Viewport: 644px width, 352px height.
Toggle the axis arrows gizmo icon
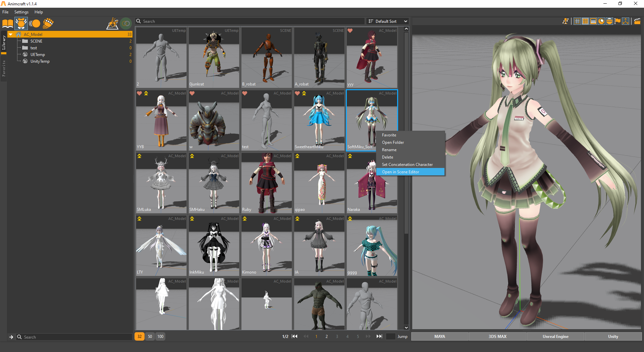tap(626, 21)
